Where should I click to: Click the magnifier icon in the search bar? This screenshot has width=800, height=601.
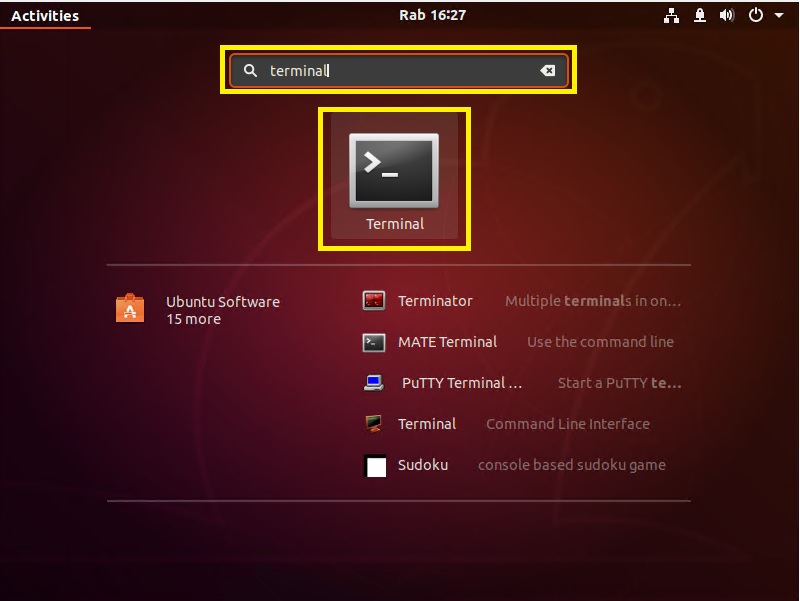pos(250,71)
